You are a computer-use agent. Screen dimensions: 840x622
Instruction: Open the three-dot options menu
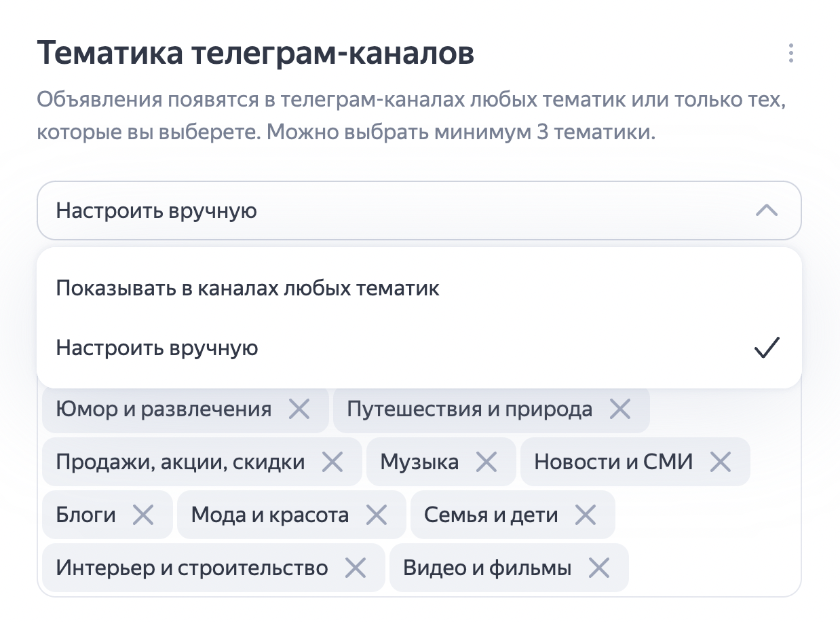(x=790, y=53)
